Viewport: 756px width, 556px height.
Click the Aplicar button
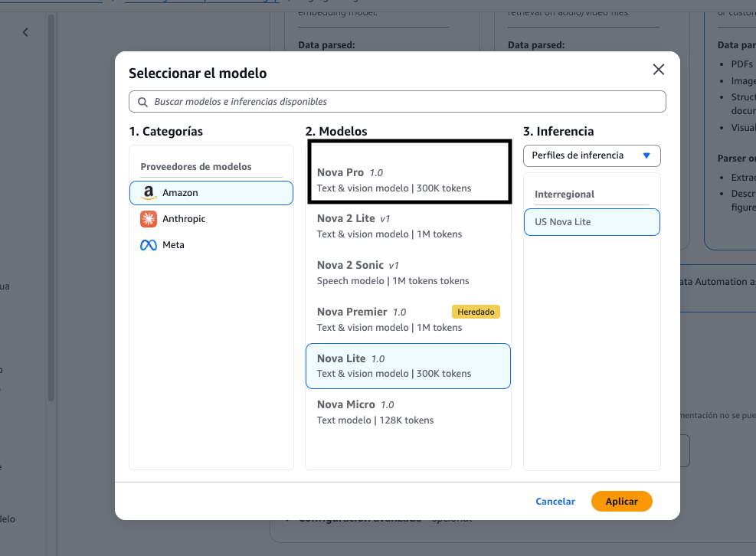(621, 502)
